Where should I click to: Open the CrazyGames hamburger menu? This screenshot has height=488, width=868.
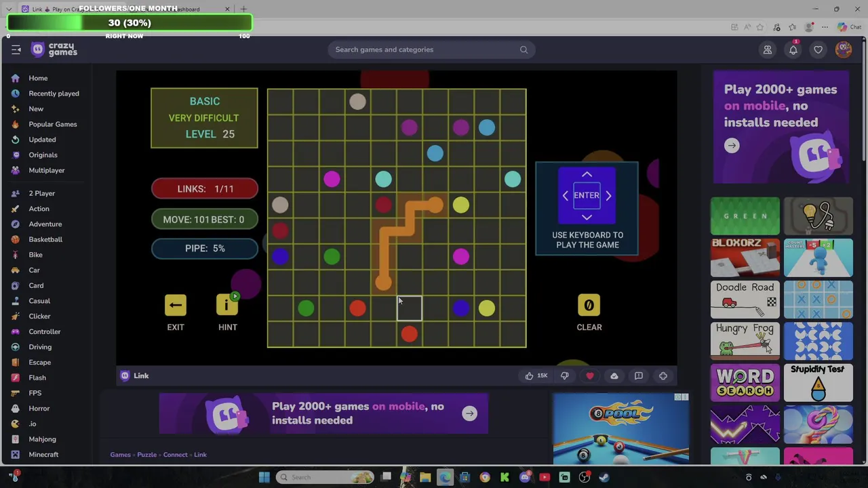[16, 49]
